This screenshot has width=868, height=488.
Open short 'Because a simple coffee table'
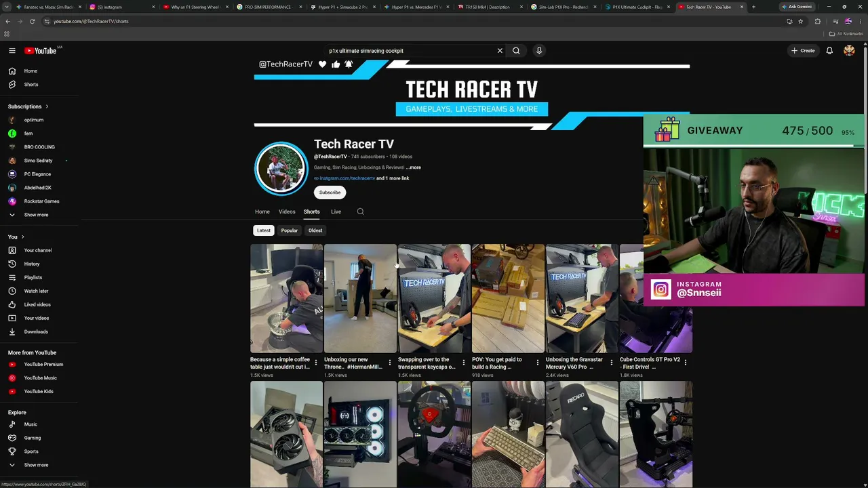pos(286,298)
